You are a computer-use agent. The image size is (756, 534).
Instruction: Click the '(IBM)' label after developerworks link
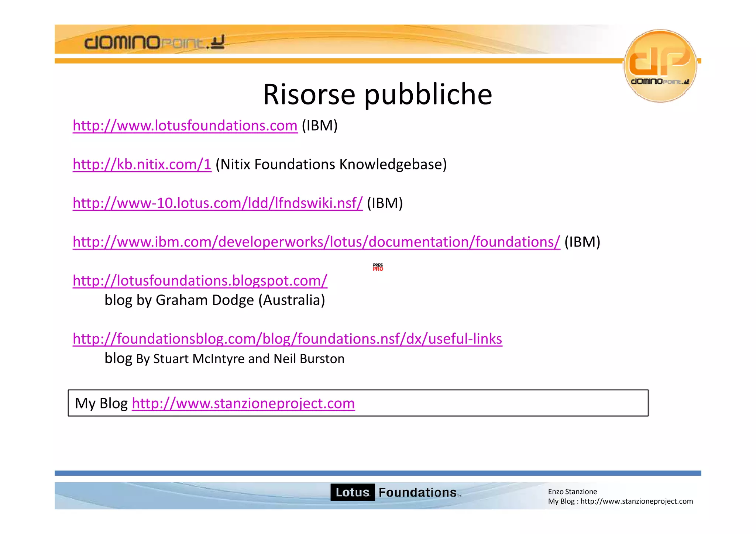point(582,242)
